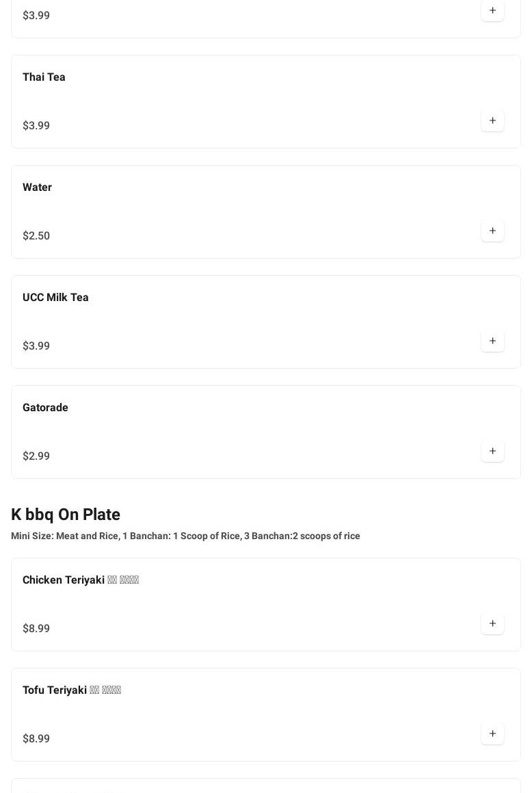Click Chicken Teriyaki's $8.99 price

point(36,628)
